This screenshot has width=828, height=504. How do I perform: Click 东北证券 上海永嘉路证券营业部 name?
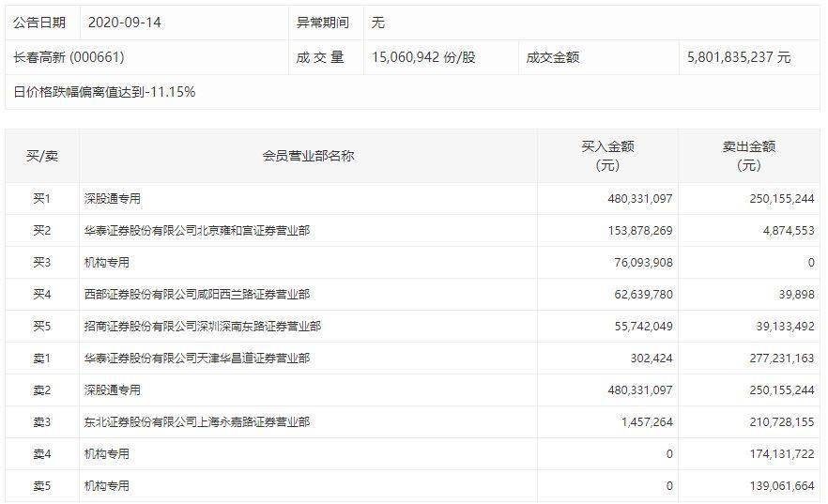point(197,422)
